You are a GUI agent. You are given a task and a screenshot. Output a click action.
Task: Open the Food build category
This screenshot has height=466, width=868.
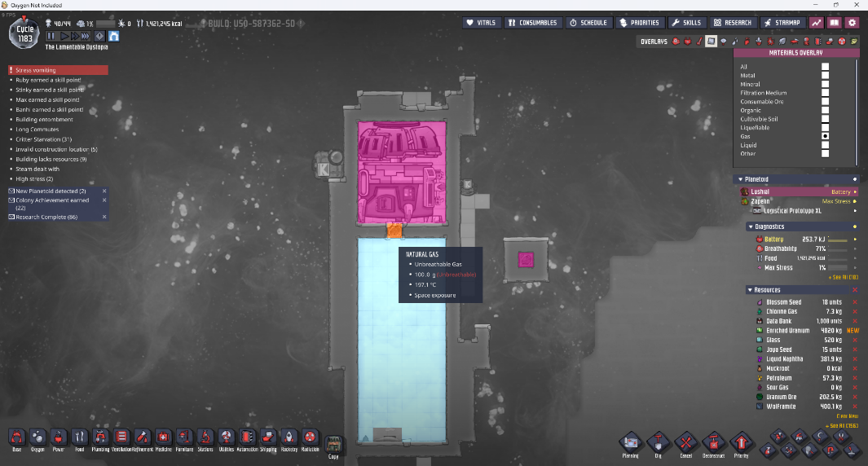coord(79,439)
